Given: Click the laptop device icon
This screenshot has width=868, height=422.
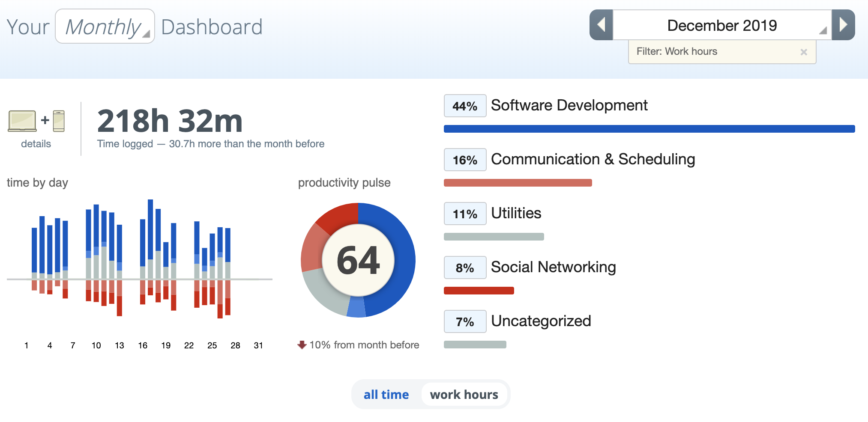Looking at the screenshot, I should [22, 121].
